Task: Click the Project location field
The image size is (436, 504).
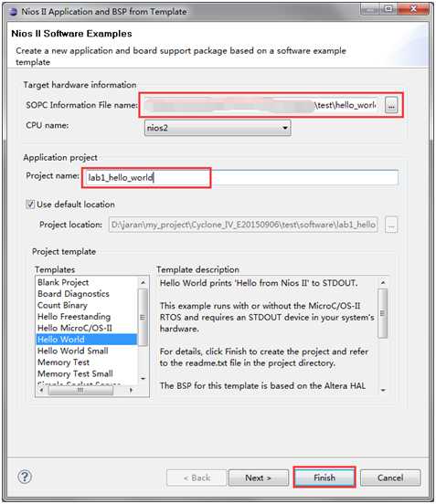Action: 243,225
